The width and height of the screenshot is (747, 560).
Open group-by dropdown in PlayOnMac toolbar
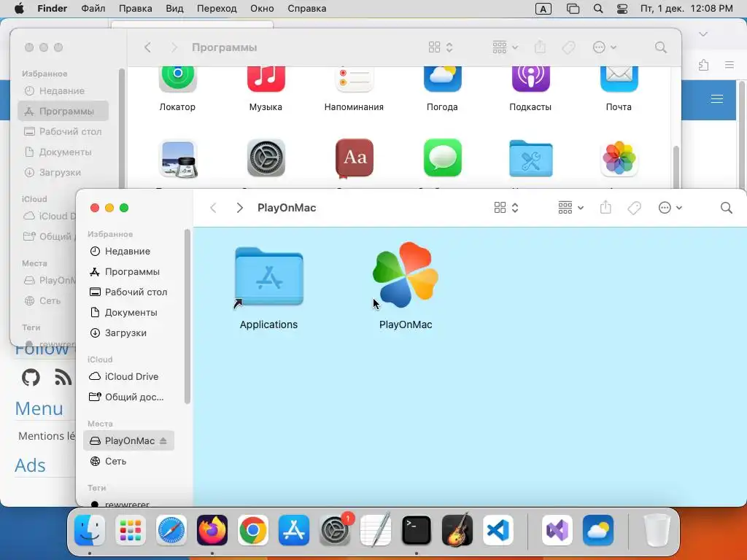(570, 208)
